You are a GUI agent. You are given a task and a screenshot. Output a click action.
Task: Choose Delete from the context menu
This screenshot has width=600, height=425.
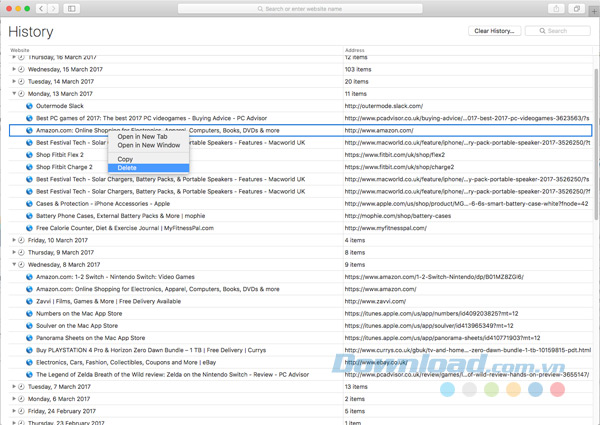[127, 168]
